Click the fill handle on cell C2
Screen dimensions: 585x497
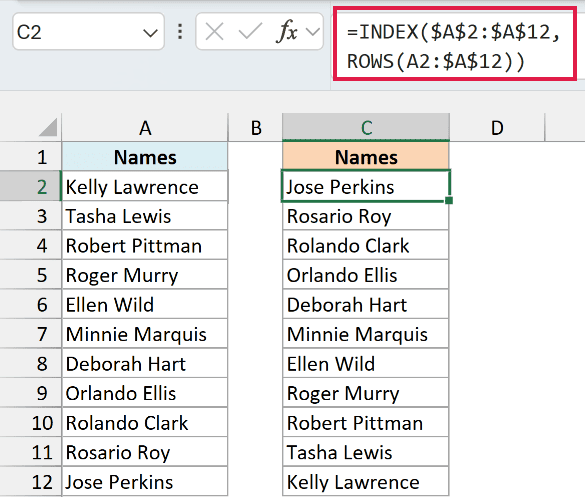click(449, 200)
